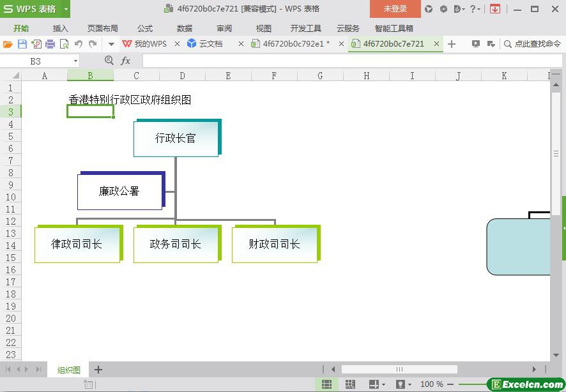The image size is (566, 392).
Task: Open the 插入 ribbon tab
Action: tap(61, 28)
